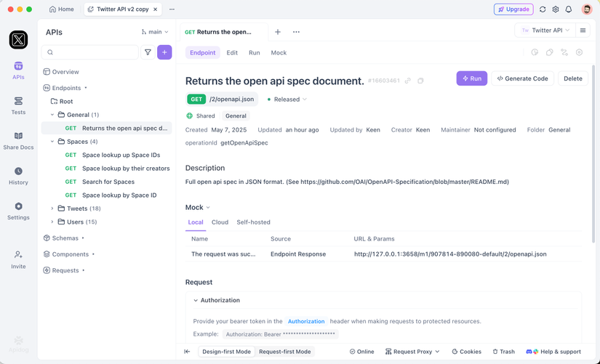Click the purple plus add button

point(164,52)
